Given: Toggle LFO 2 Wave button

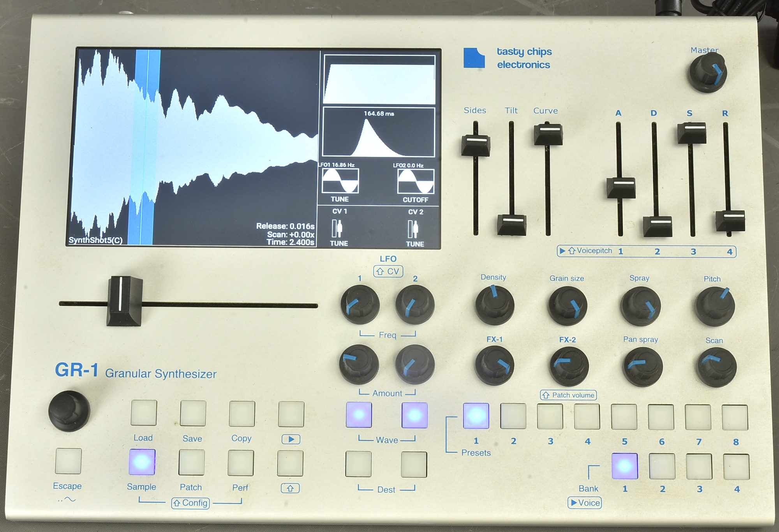Looking at the screenshot, I should 414,416.
